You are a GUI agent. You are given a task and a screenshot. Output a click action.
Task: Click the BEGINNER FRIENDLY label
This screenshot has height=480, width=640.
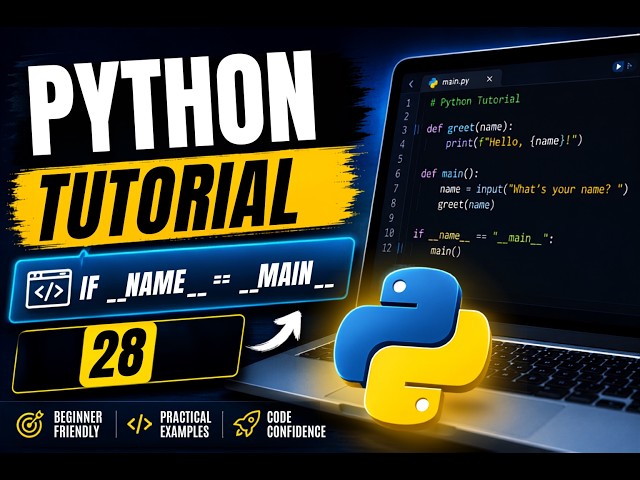[78, 424]
